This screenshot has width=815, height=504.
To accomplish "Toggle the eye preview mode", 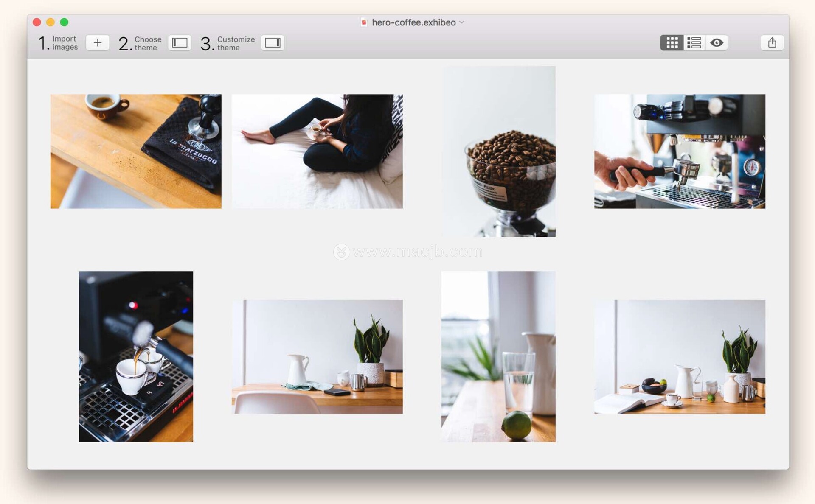I will click(717, 43).
